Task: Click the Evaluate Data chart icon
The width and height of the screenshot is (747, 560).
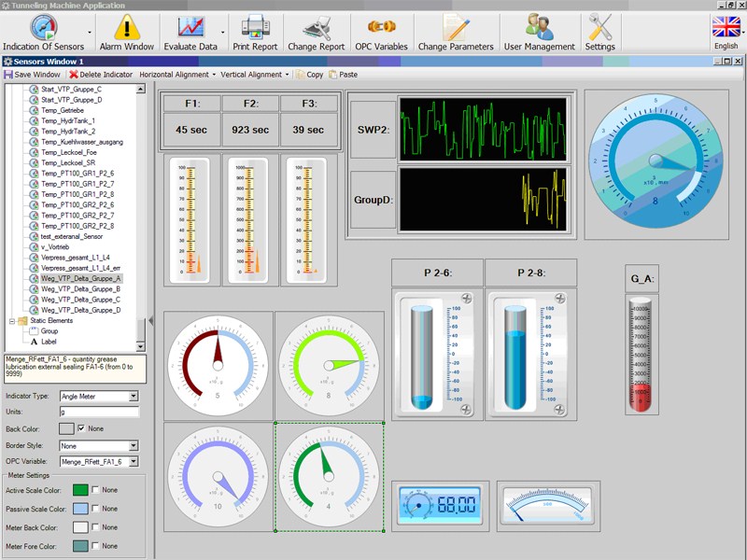Action: pos(190,27)
